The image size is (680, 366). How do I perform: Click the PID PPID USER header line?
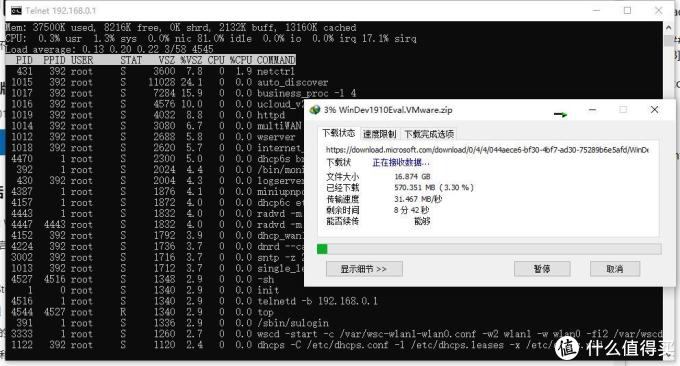[x=150, y=60]
